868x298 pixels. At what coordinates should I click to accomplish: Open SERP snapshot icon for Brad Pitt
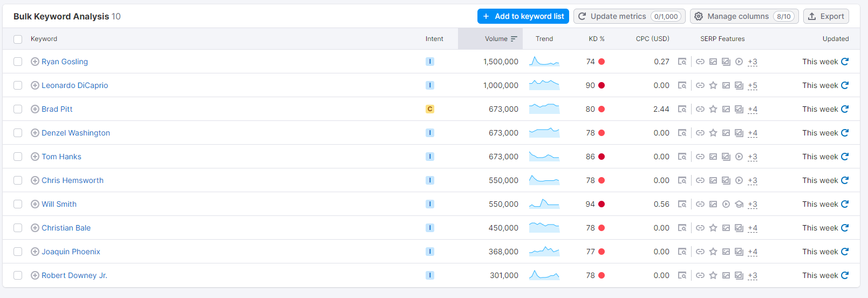click(x=682, y=109)
